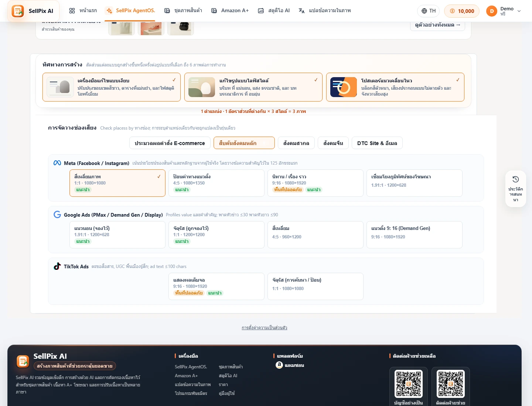Toggle the แก้ไขรูปแบบไลฟ์สไตล์ style card

click(253, 87)
